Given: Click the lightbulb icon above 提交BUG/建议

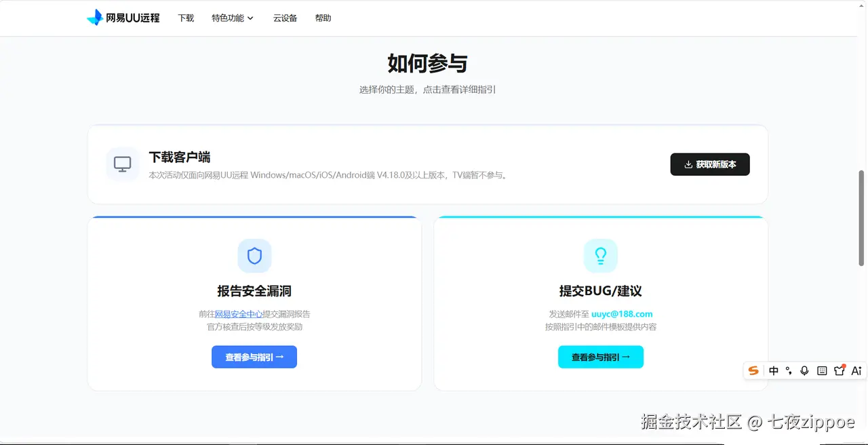Looking at the screenshot, I should tap(601, 256).
